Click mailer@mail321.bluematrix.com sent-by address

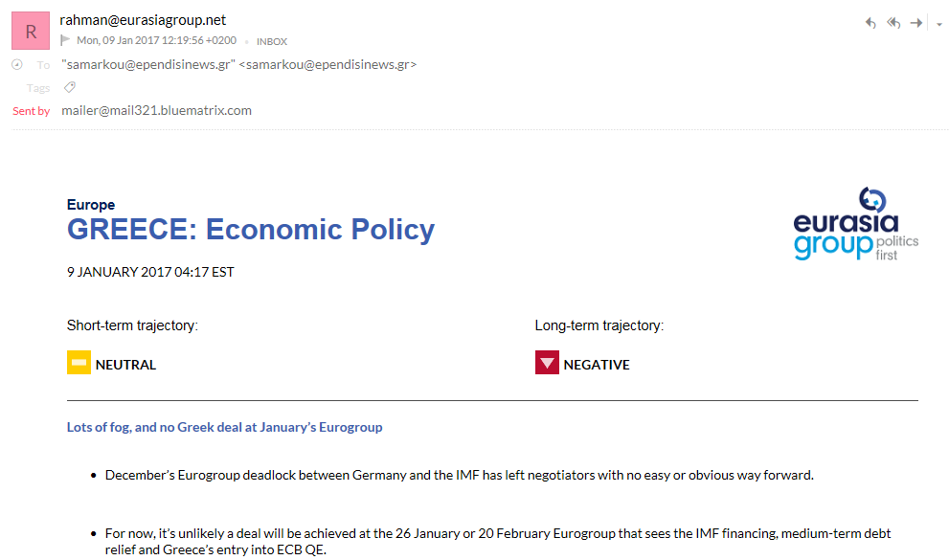pyautogui.click(x=156, y=111)
